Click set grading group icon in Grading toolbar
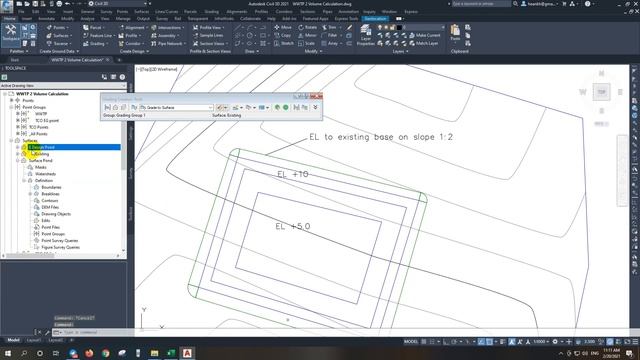The width and height of the screenshot is (640, 360). [x=107, y=107]
